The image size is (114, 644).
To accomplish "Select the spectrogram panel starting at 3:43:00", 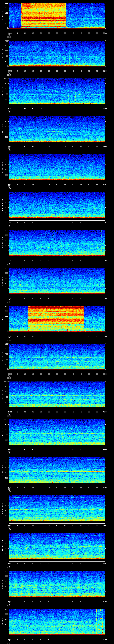I will (57, 546).
